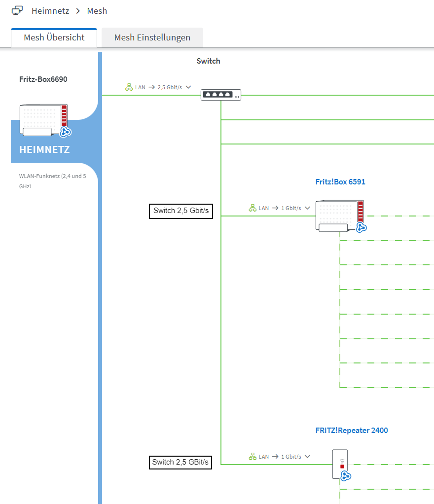The height and width of the screenshot is (504, 434).
Task: Click the Fritz-Box6690 name text
Action: pos(43,79)
